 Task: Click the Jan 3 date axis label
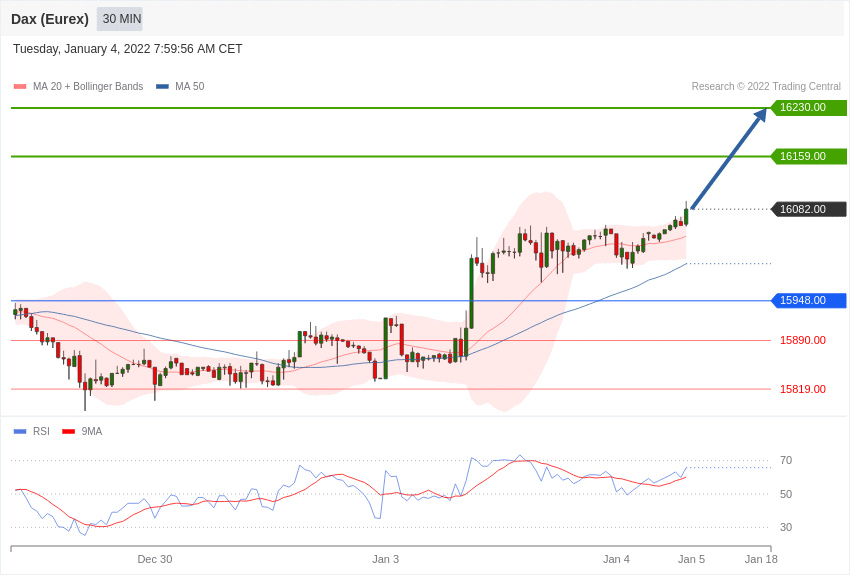pos(385,559)
